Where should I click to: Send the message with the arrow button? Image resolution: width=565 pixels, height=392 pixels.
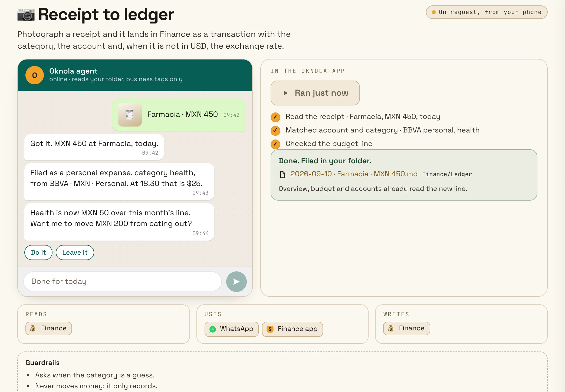tap(236, 281)
